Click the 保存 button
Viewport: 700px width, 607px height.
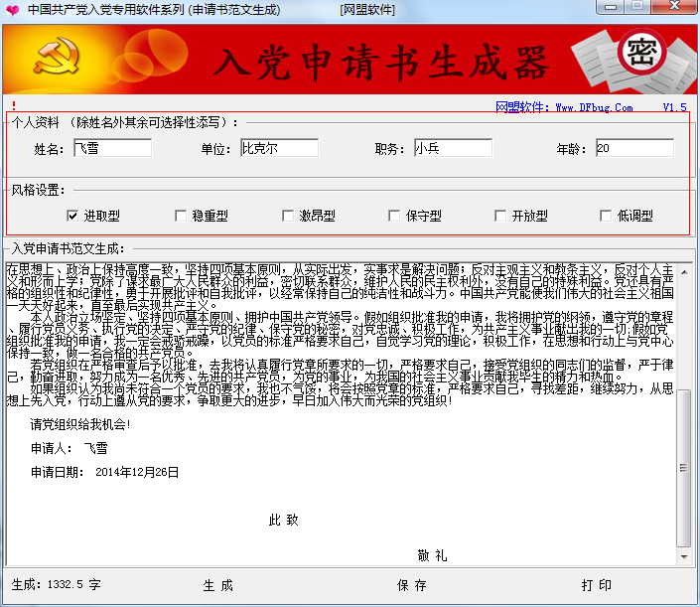click(411, 584)
